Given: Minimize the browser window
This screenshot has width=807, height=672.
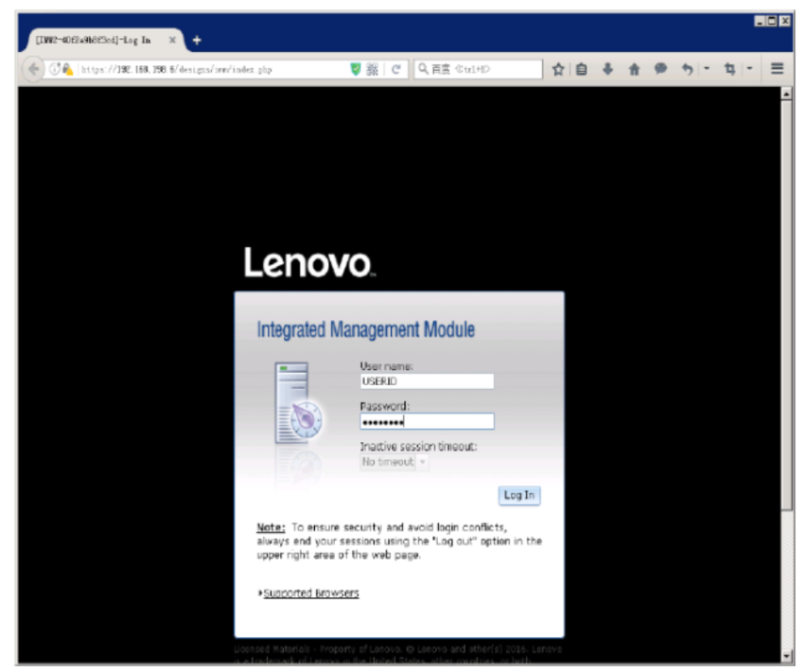Looking at the screenshot, I should click(760, 21).
